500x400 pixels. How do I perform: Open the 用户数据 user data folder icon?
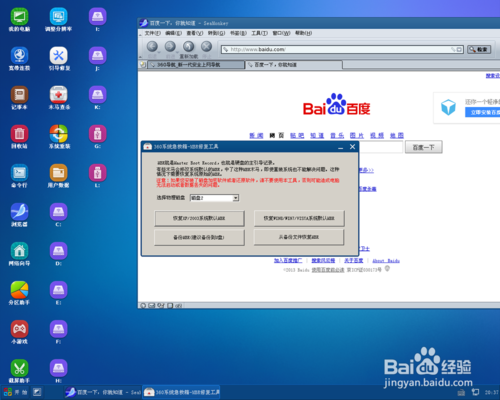click(x=59, y=176)
